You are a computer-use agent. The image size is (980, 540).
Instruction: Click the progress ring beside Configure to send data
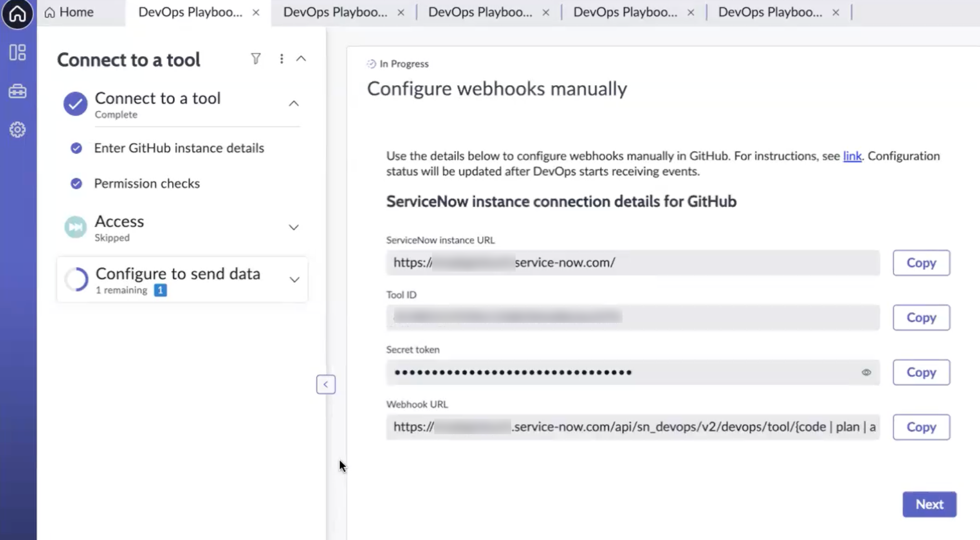(x=76, y=279)
